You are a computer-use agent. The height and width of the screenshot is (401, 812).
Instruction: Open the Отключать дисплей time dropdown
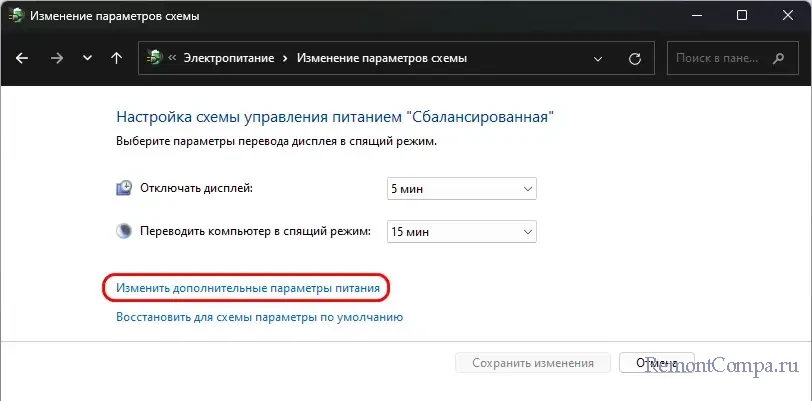click(461, 188)
